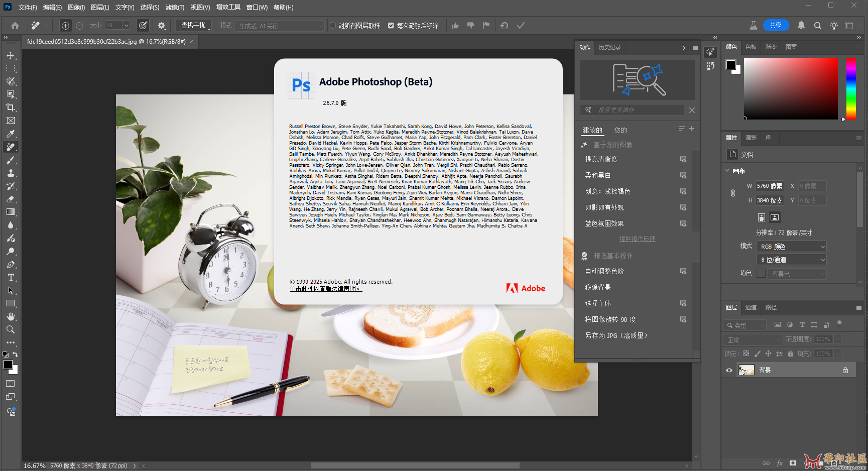Open the 生成式 AI mode dropdown
The width and height of the screenshot is (868, 471).
tap(280, 26)
